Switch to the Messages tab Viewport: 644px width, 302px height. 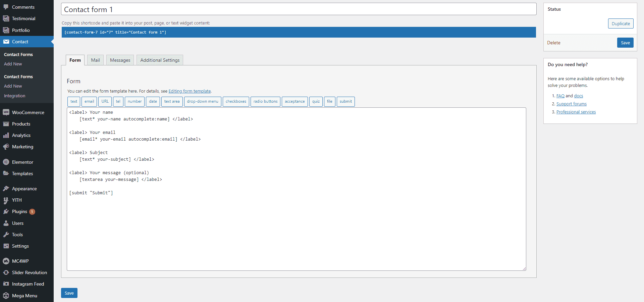tap(120, 60)
